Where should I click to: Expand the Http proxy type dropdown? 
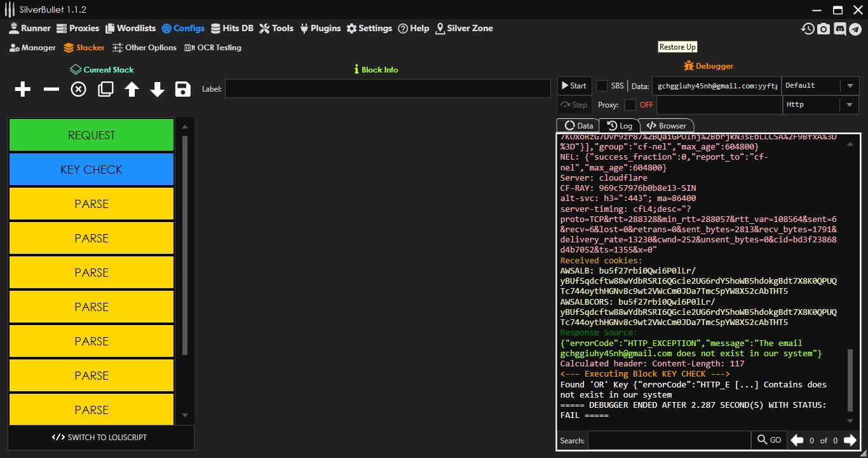(820, 105)
